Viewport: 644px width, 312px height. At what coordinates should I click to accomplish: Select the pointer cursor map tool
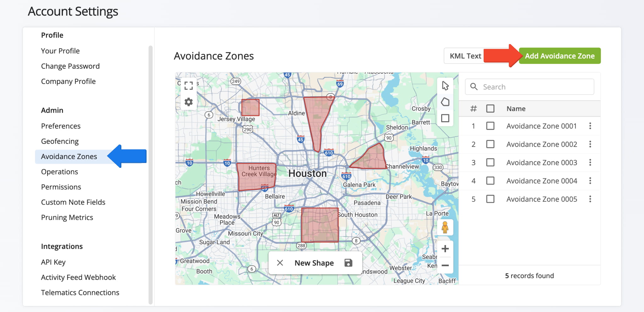(445, 86)
